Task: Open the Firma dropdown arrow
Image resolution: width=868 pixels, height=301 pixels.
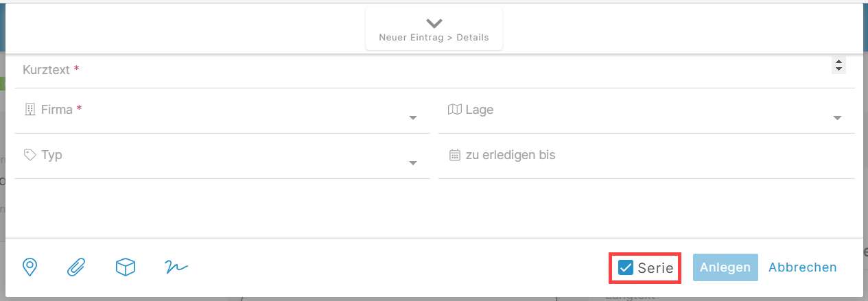Action: pyautogui.click(x=413, y=118)
